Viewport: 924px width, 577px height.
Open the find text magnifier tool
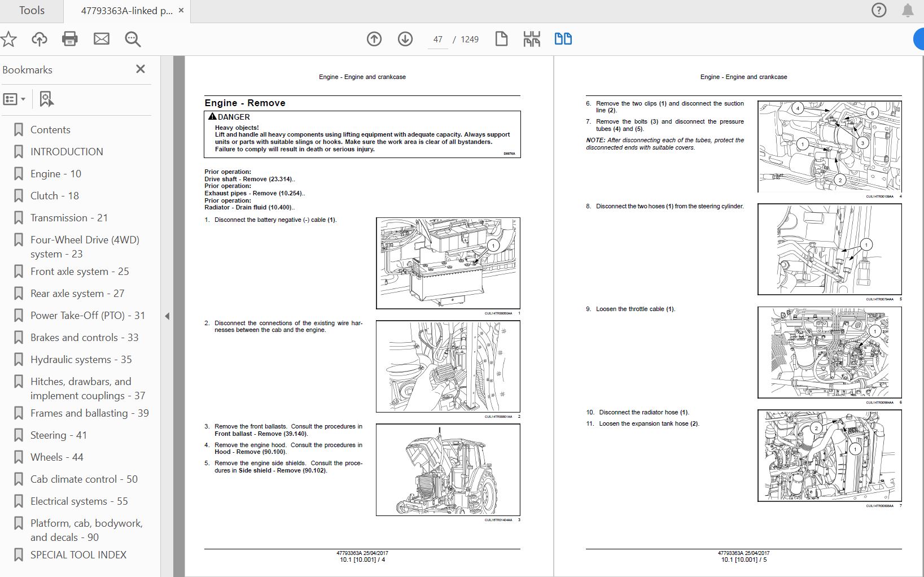coord(133,39)
